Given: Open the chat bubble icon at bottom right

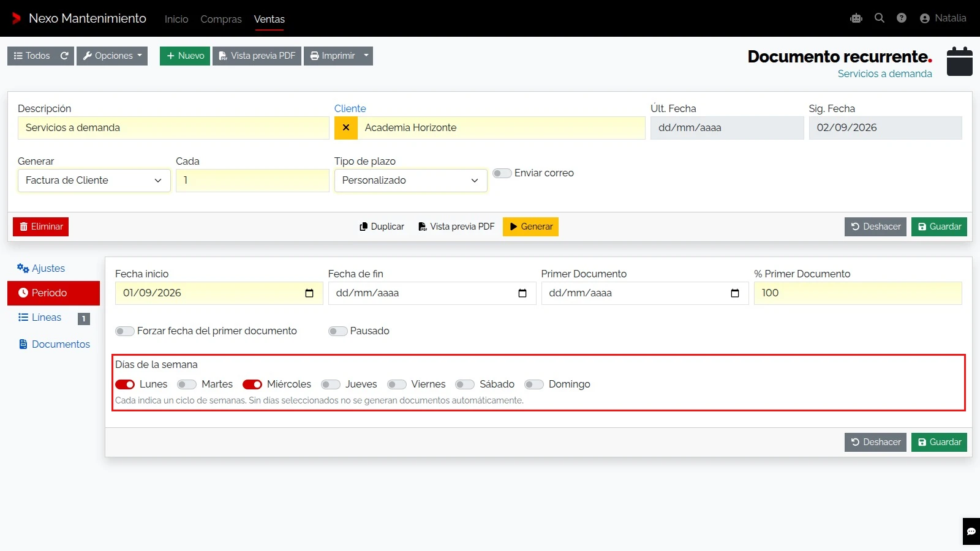Looking at the screenshot, I should click(x=971, y=531).
